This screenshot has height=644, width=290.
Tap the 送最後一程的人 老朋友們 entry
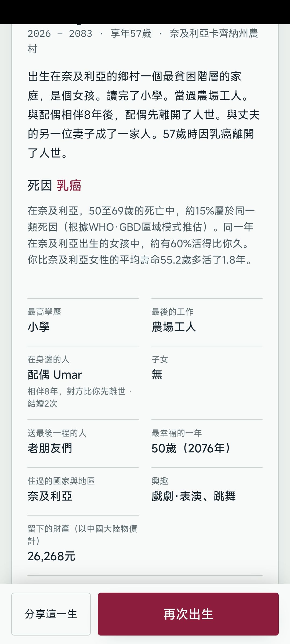coord(83,444)
